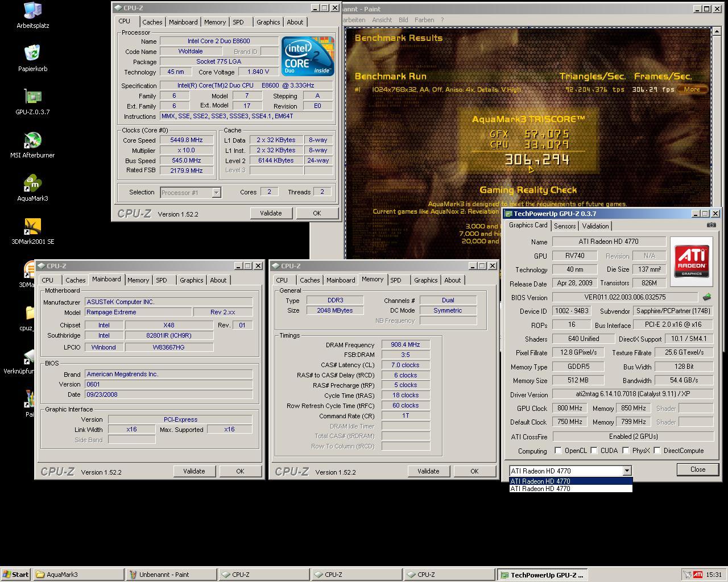728x582 pixels.
Task: Click Memory tab in top CPU-Z window
Action: pos(214,22)
